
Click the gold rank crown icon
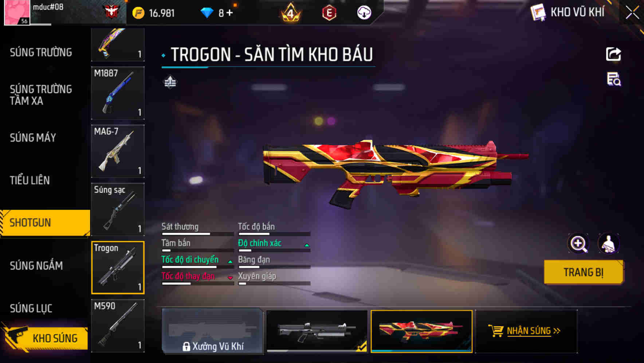[x=291, y=13]
